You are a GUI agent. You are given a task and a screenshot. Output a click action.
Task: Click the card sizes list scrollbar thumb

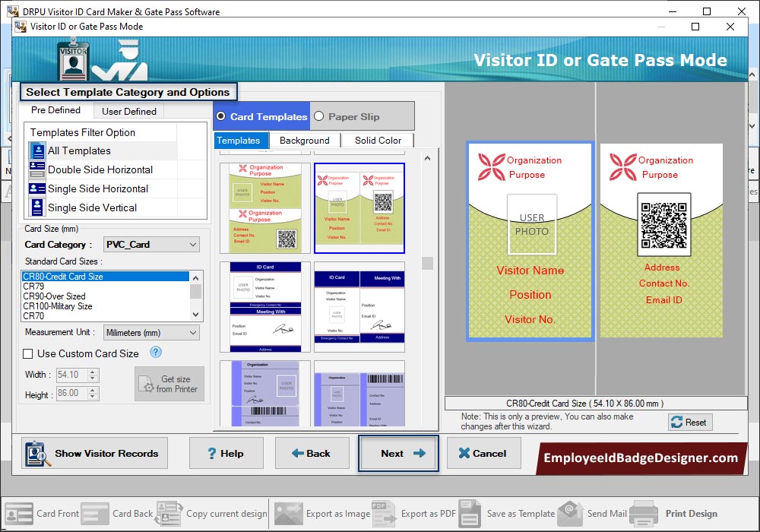[x=196, y=292]
